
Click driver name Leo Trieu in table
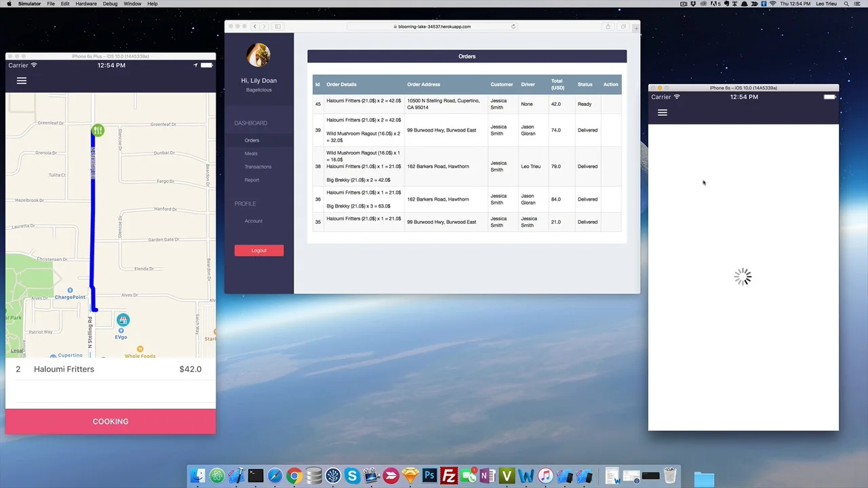pos(530,167)
